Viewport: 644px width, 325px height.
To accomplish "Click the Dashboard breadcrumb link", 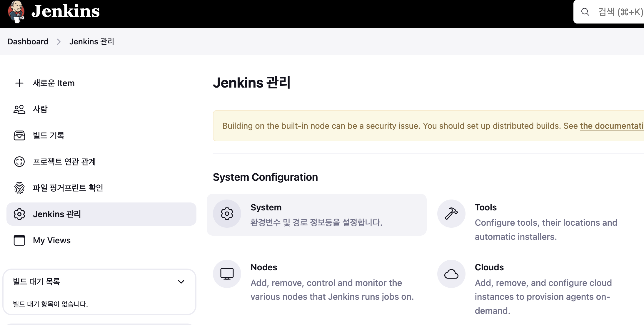I will [28, 41].
